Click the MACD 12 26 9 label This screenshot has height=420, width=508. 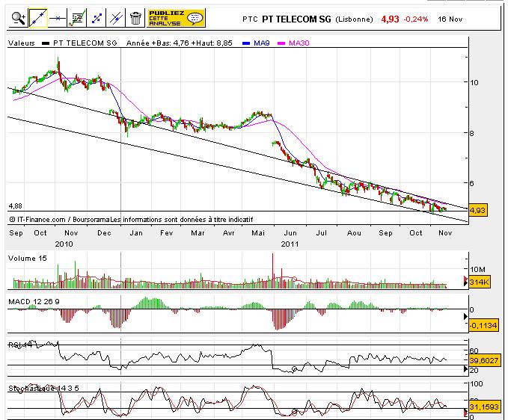[x=34, y=302]
